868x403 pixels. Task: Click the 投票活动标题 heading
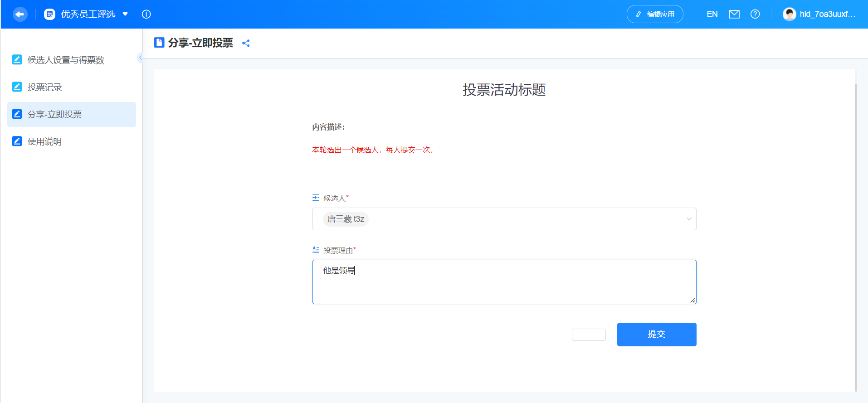coord(504,90)
